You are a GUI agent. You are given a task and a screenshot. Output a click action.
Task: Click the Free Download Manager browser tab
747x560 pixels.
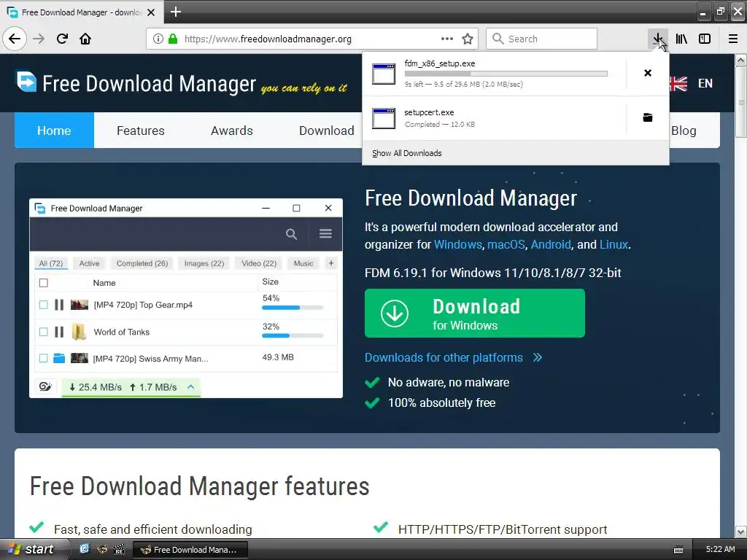click(82, 12)
